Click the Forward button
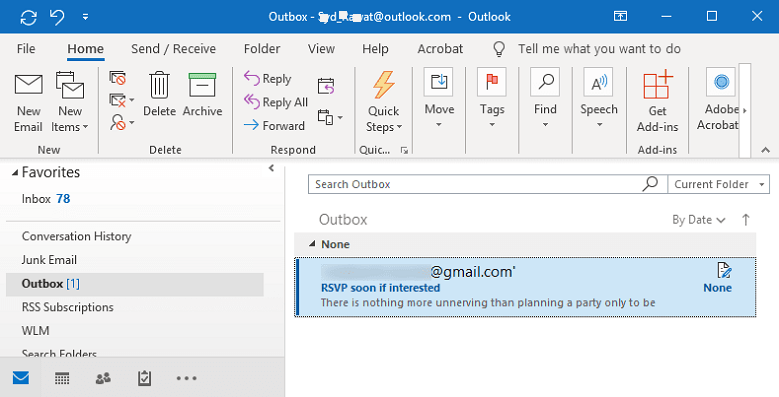 [x=274, y=125]
